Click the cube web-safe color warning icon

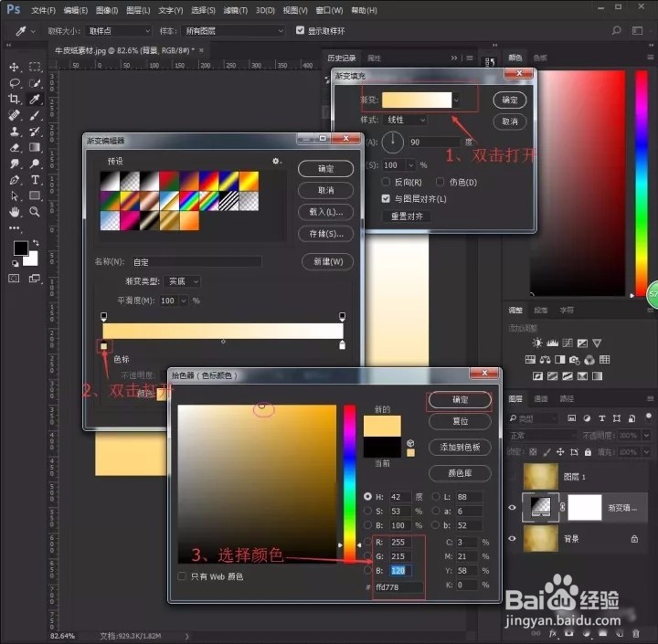(x=410, y=443)
